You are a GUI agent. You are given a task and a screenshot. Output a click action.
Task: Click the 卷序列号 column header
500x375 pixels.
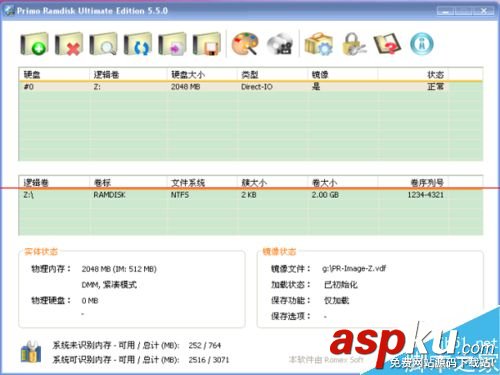click(x=427, y=182)
